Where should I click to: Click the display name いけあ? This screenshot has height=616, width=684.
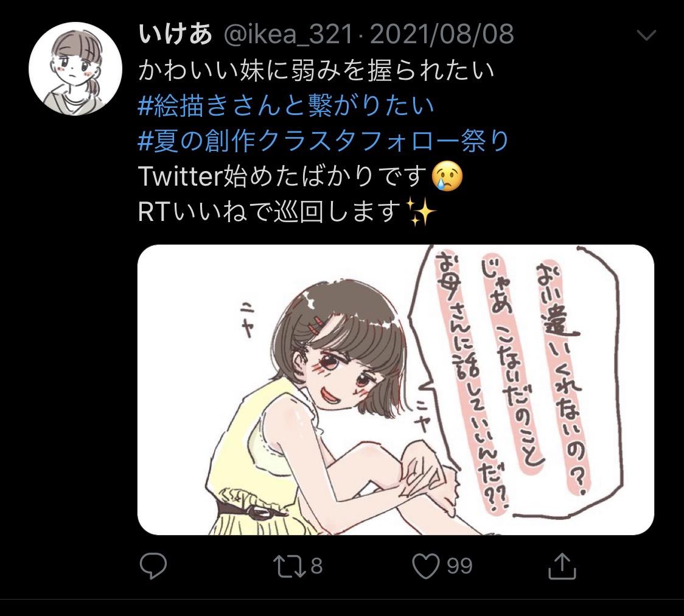(176, 34)
